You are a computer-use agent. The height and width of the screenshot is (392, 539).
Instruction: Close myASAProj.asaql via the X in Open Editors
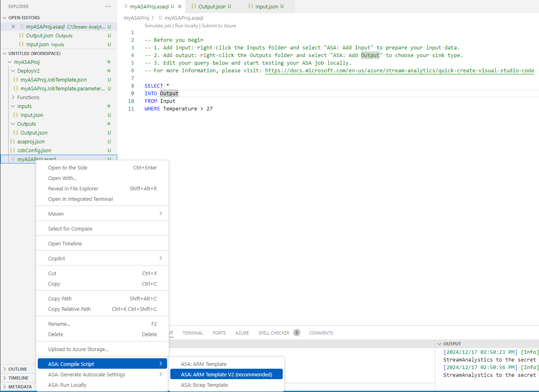[x=13, y=27]
